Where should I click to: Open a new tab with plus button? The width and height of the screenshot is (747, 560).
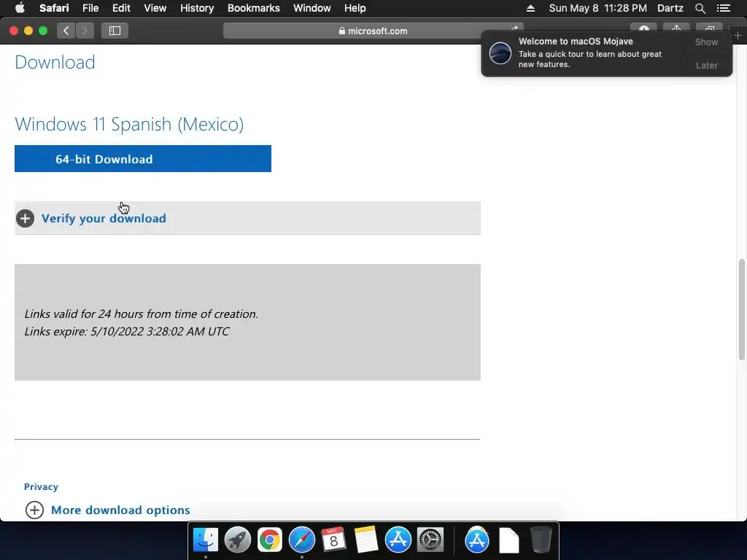pos(738,35)
